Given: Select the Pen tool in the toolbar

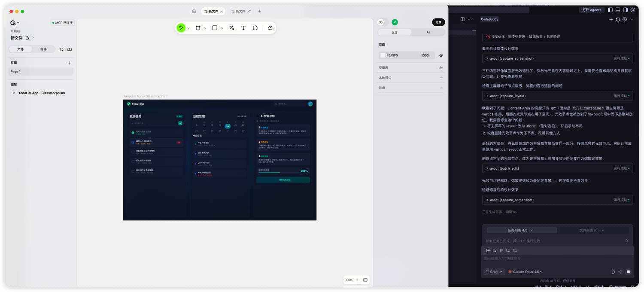Looking at the screenshot, I should point(232,28).
